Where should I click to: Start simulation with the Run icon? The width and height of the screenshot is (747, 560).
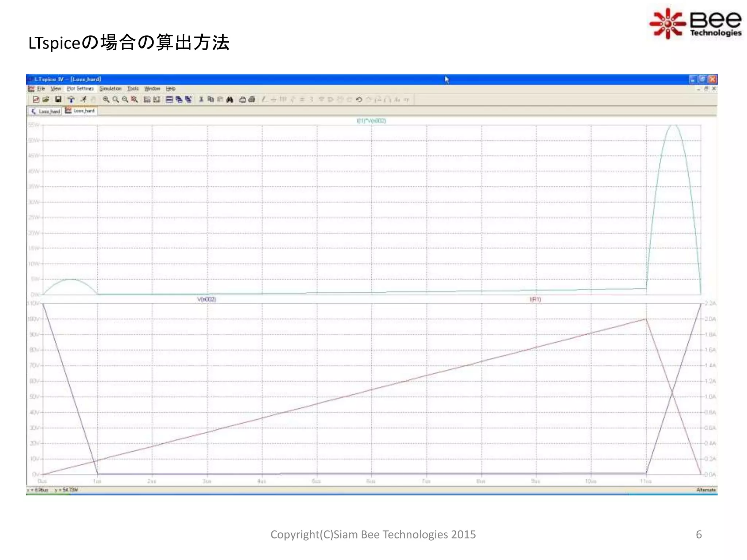(84, 99)
